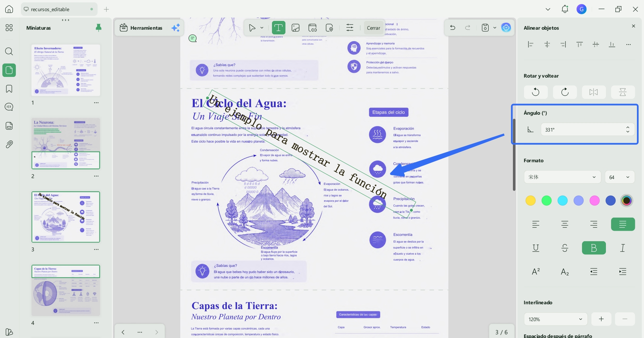This screenshot has height=338, width=644.
Task: Pick the green text color swatch
Action: pyautogui.click(x=547, y=201)
